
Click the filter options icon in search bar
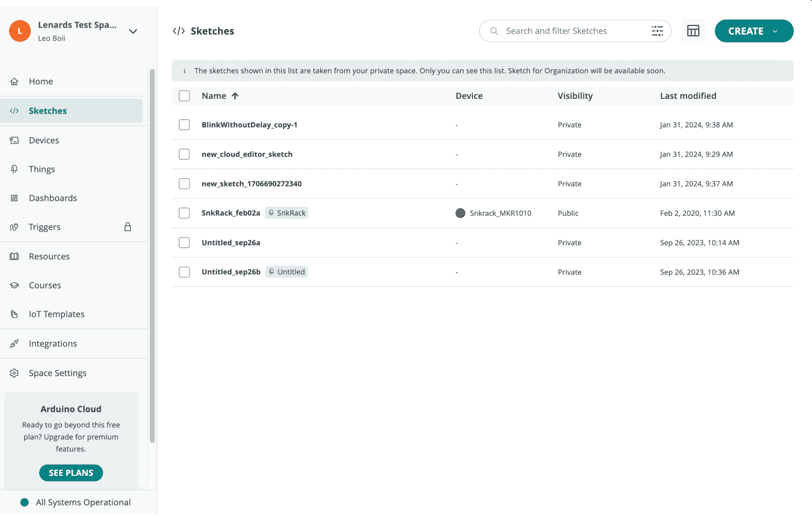click(x=657, y=31)
